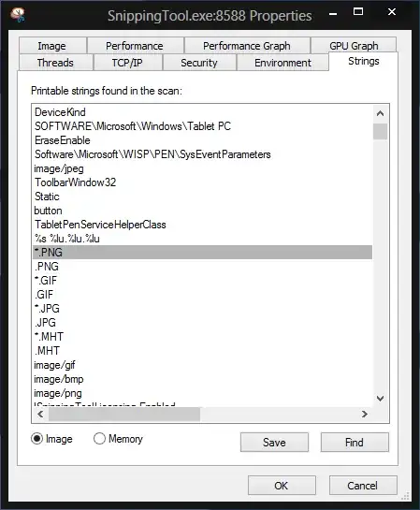The height and width of the screenshot is (510, 420).
Task: Close the Properties window
Action: pyautogui.click(x=392, y=12)
